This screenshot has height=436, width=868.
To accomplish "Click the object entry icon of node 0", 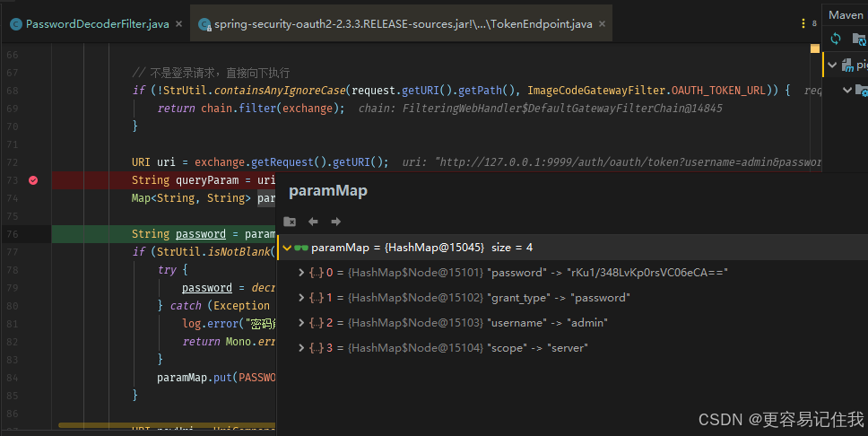I will (x=317, y=273).
